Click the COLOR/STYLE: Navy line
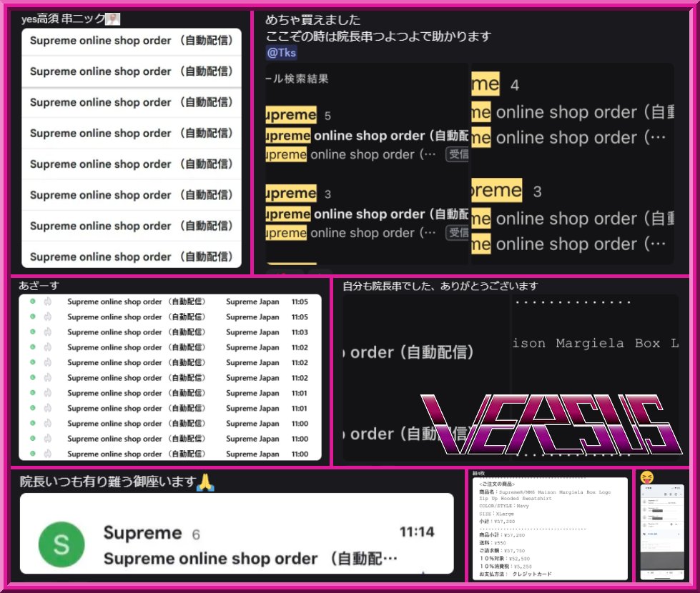The height and width of the screenshot is (593, 700). pyautogui.click(x=504, y=506)
